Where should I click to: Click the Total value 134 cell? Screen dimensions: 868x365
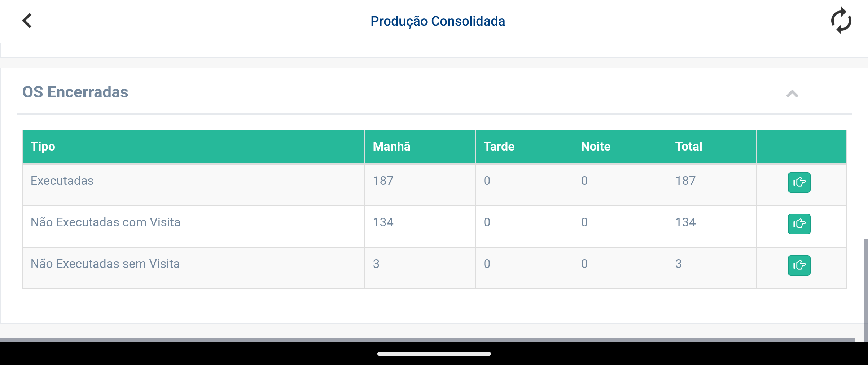(x=685, y=222)
